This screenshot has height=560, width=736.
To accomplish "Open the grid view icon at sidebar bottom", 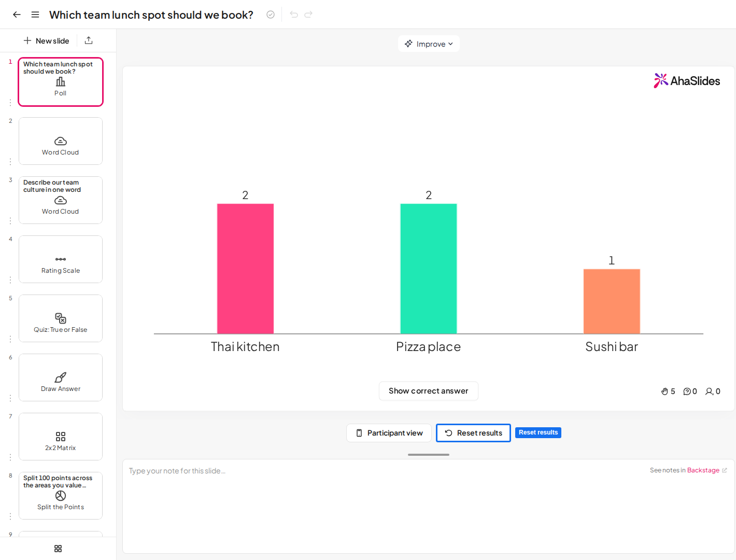I will [58, 549].
